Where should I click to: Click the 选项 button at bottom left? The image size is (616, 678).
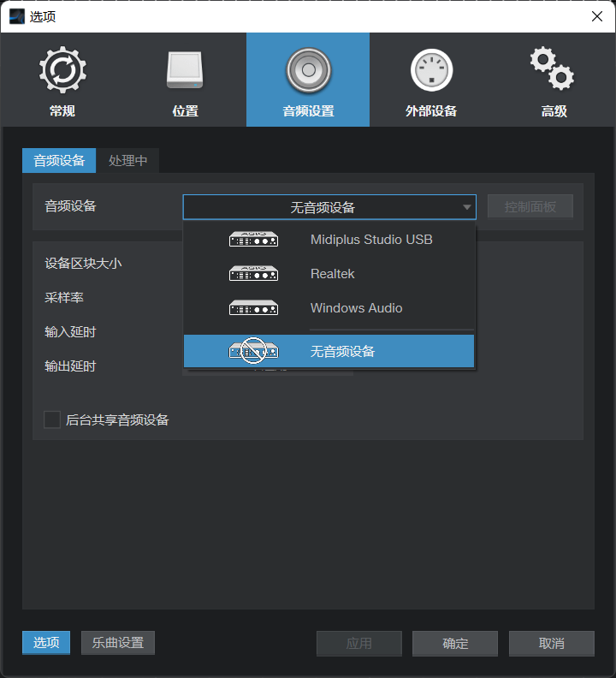click(46, 643)
